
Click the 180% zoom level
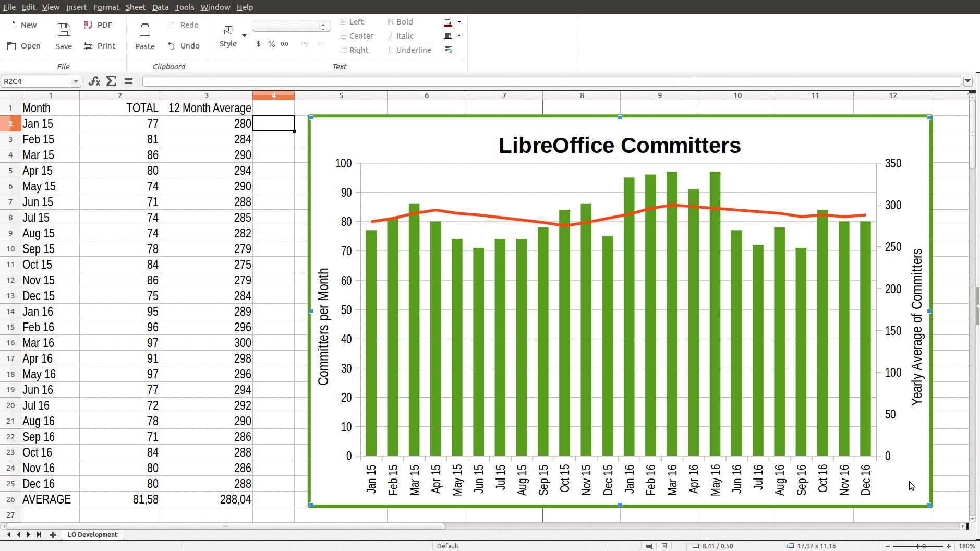[966, 546]
